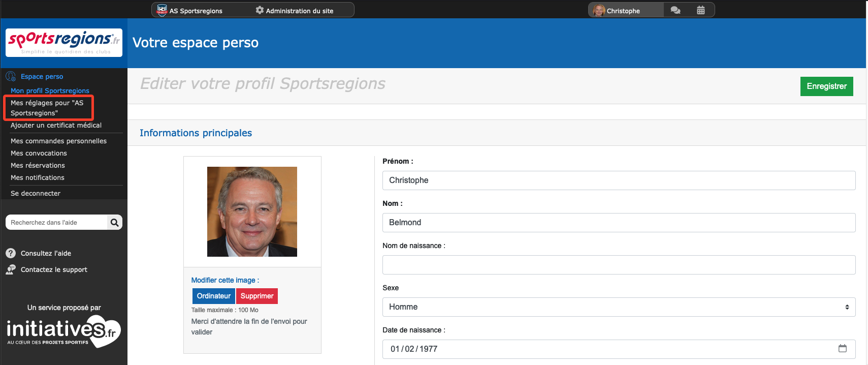
Task: Expand the Sexe dropdown
Action: tap(618, 307)
